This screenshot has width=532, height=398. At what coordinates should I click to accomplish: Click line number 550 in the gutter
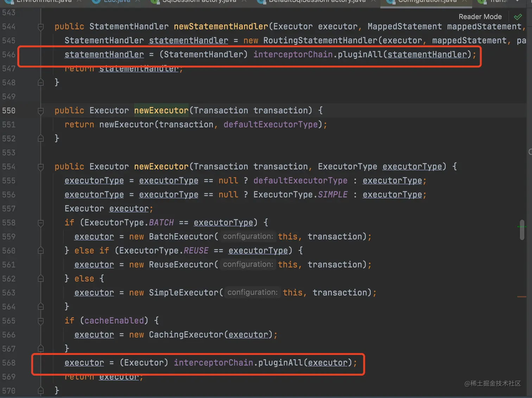pos(9,110)
